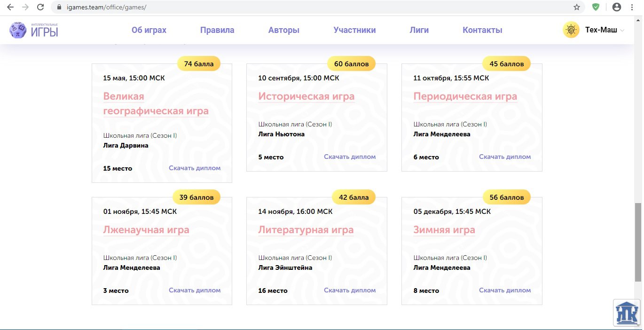Bookmark this page with star icon
This screenshot has width=644, height=330.
point(576,7)
